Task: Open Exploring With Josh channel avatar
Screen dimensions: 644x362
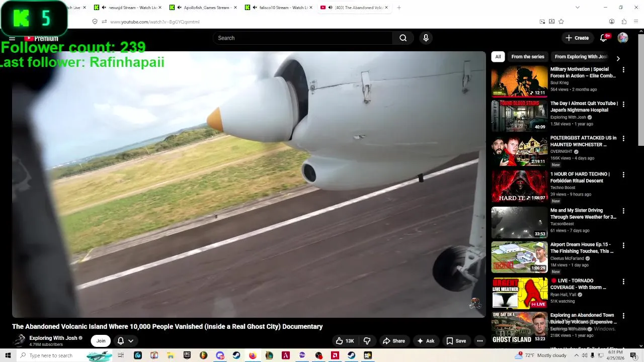Action: click(19, 340)
